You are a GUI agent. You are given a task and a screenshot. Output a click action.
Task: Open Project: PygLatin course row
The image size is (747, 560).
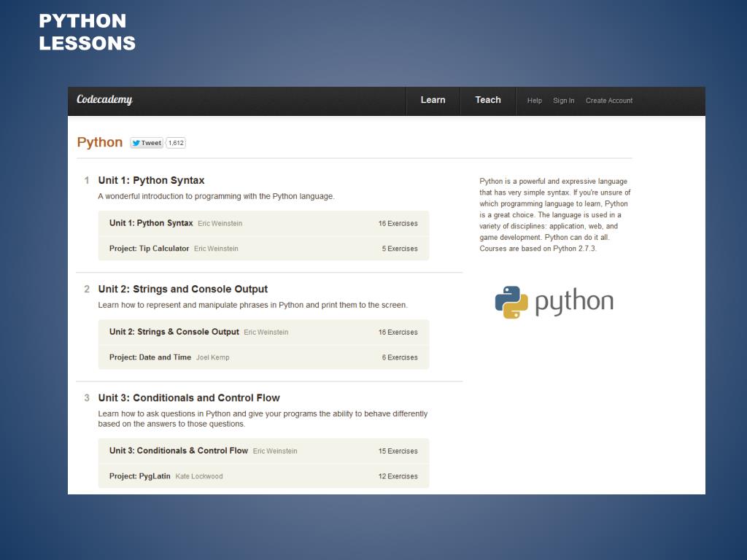263,476
